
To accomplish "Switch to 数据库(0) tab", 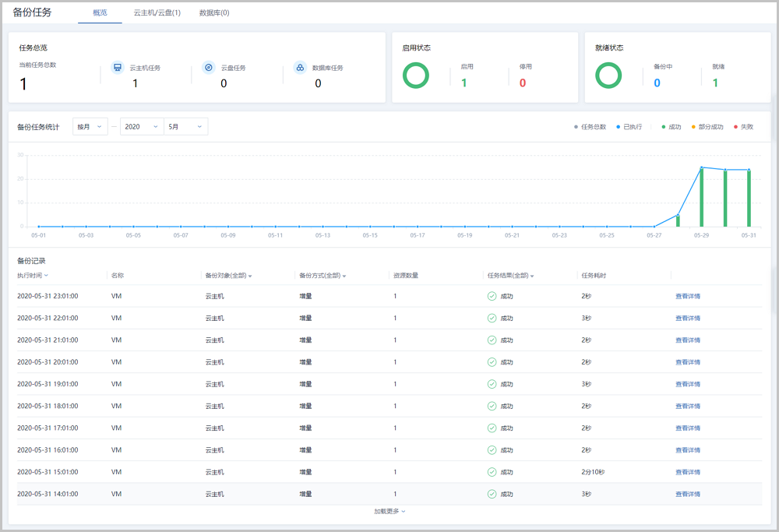I will coord(214,13).
